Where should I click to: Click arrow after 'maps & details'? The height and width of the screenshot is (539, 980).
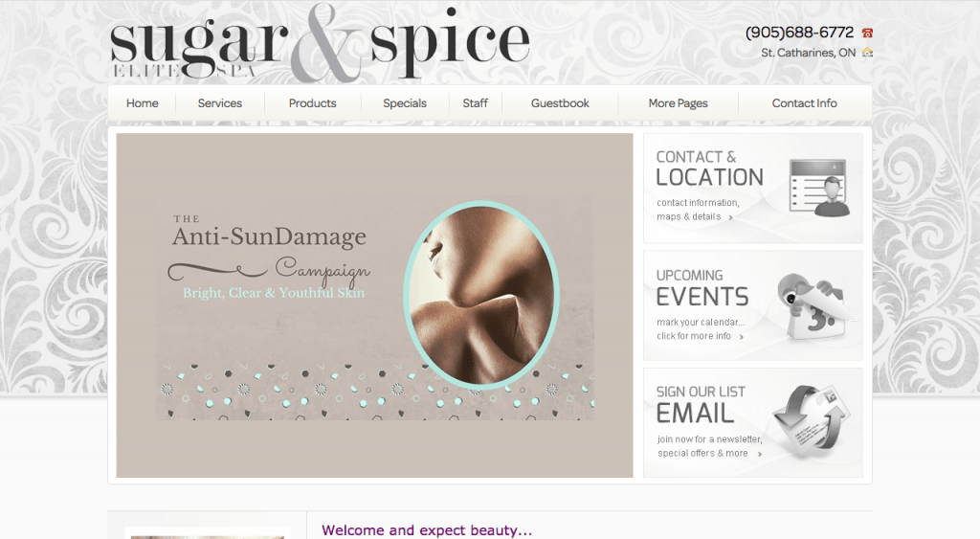[730, 217]
